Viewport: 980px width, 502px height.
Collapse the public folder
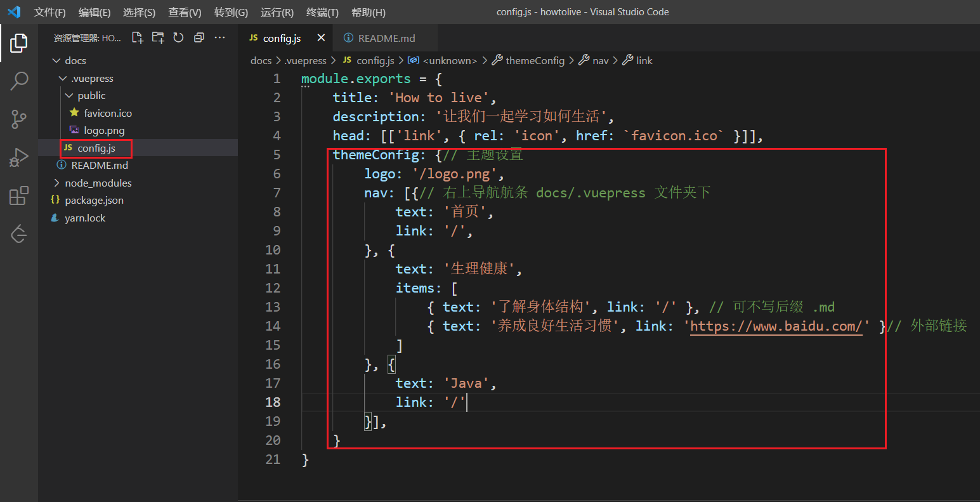69,95
